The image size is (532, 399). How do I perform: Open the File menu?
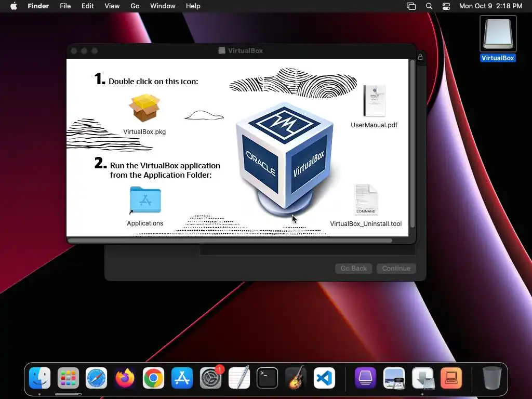click(65, 6)
